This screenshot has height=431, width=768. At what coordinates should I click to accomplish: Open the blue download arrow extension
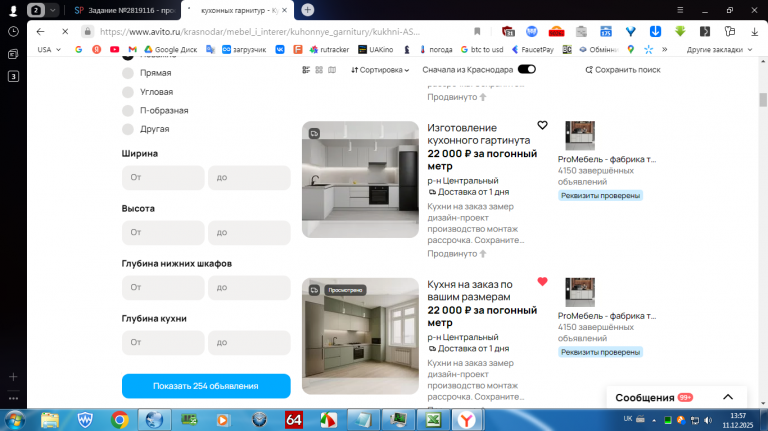pos(655,31)
